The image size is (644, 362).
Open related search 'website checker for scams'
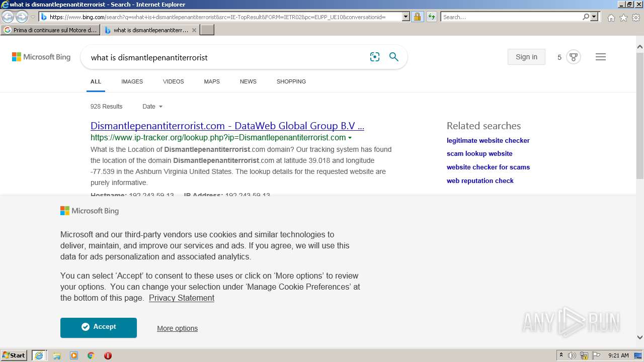[488, 167]
